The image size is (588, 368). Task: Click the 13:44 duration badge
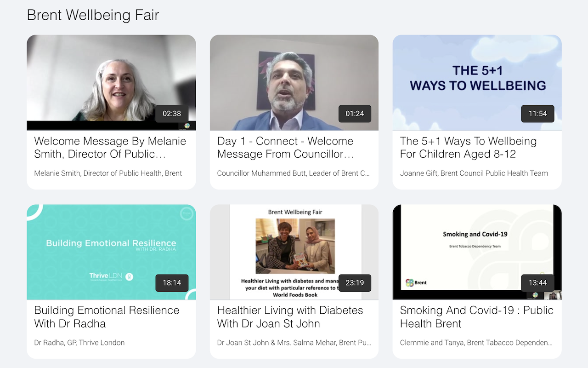[537, 283]
